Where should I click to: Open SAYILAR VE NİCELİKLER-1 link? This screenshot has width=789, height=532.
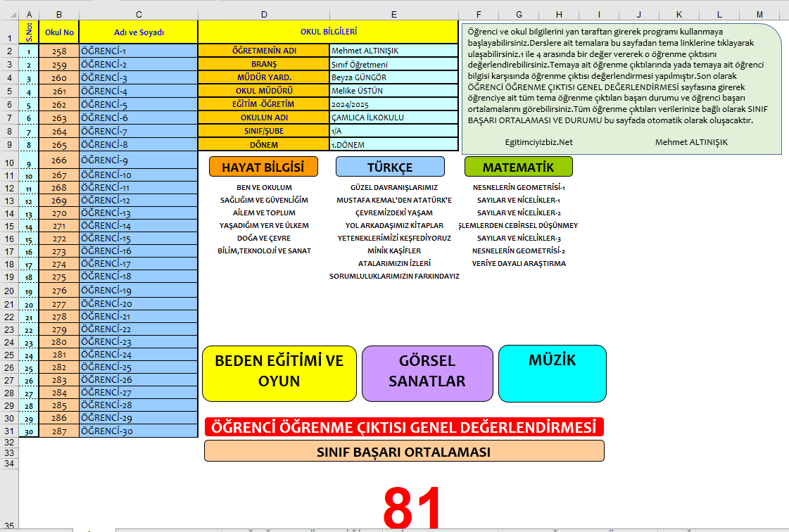tap(519, 200)
